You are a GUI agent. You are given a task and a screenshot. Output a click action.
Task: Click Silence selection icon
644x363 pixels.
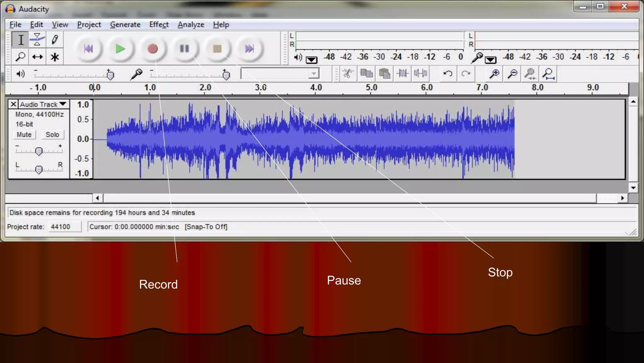coord(420,74)
